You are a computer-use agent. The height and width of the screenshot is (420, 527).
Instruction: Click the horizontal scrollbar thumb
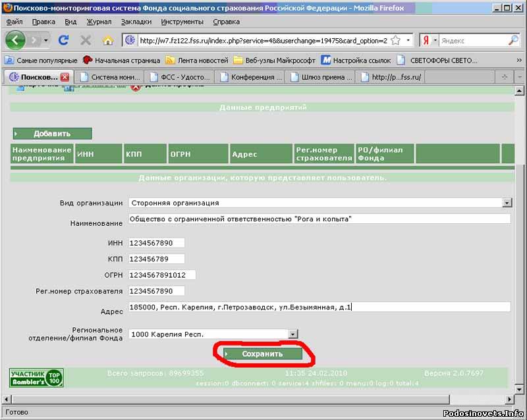click(x=231, y=399)
